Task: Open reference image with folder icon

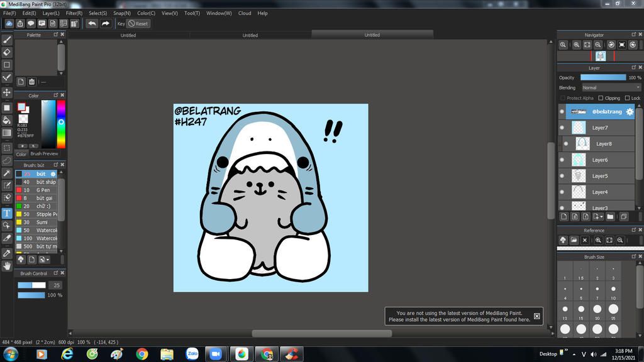Action: click(574, 240)
